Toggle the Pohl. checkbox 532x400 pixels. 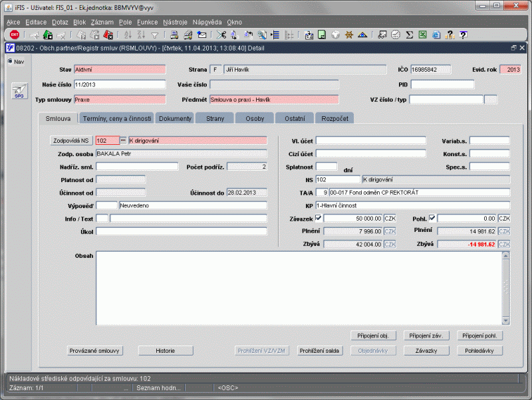pyautogui.click(x=432, y=218)
